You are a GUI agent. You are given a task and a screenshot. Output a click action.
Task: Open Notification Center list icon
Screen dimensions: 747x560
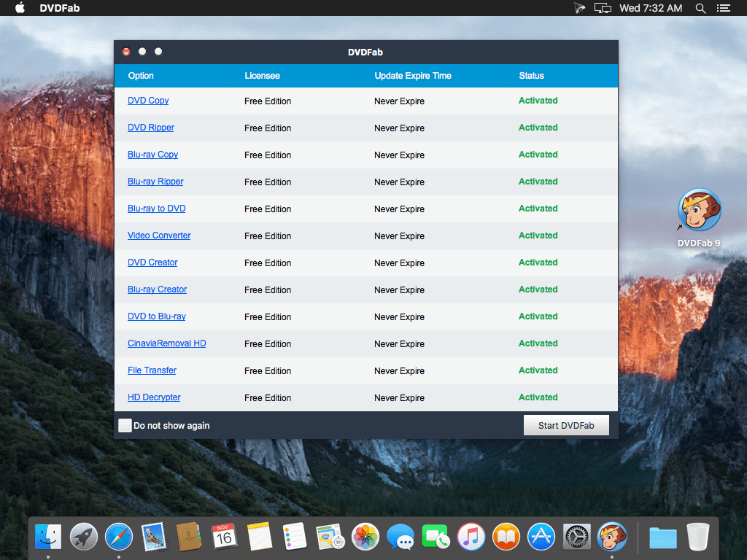tap(724, 8)
